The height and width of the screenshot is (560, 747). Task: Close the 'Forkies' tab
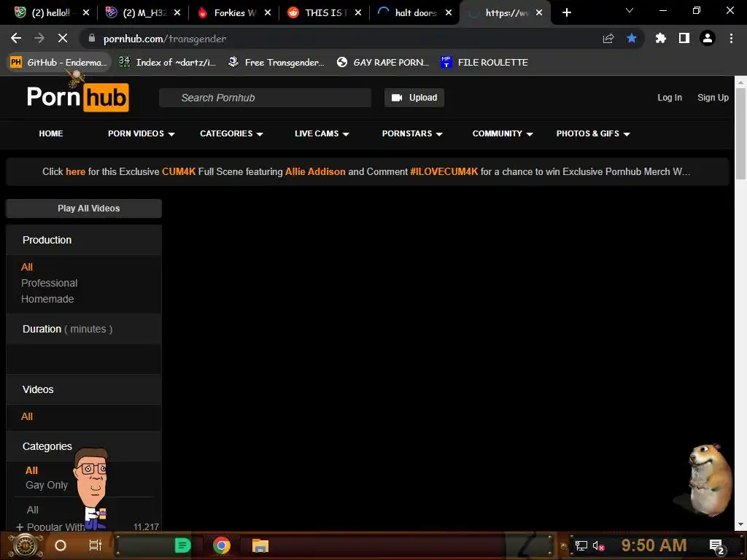pos(268,13)
